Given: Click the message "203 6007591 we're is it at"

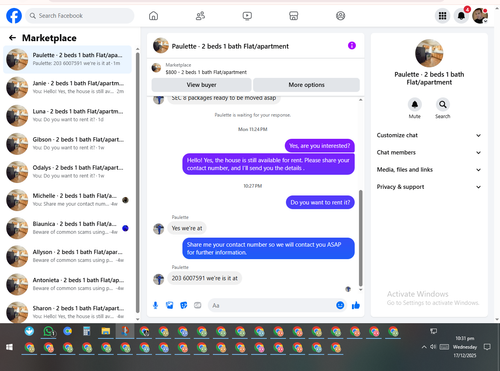Looking at the screenshot, I should [x=204, y=278].
